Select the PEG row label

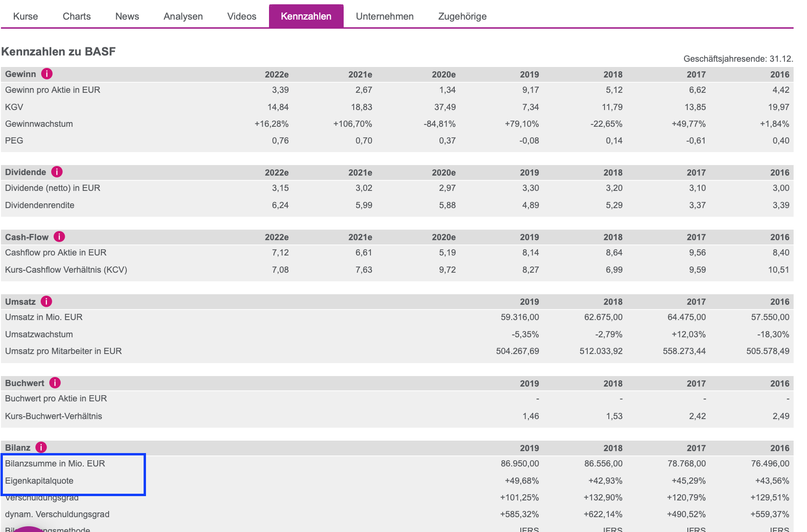(x=14, y=141)
